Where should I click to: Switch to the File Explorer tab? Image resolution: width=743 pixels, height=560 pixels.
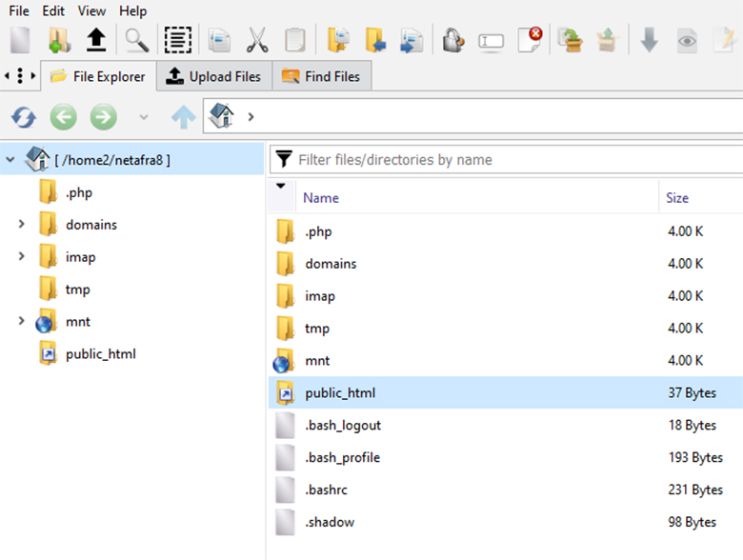(x=98, y=76)
